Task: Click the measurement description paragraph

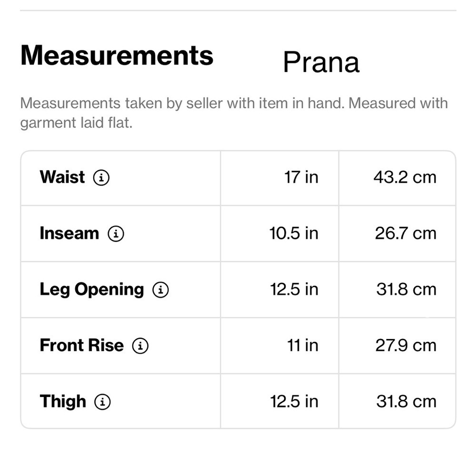Action: [x=234, y=113]
